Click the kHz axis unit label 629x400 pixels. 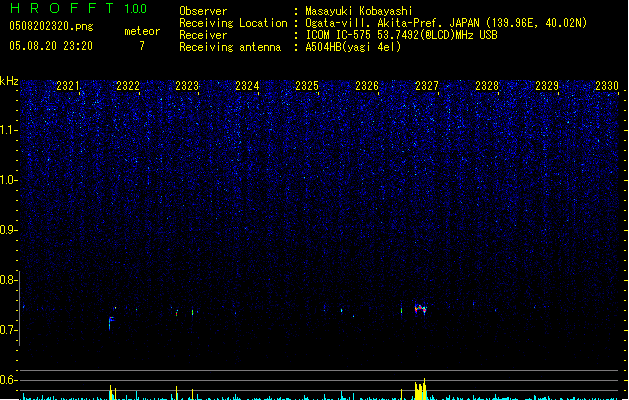coord(9,81)
